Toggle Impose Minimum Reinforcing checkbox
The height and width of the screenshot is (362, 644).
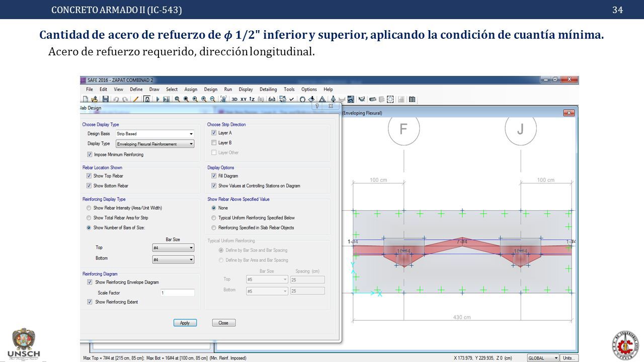90,154
